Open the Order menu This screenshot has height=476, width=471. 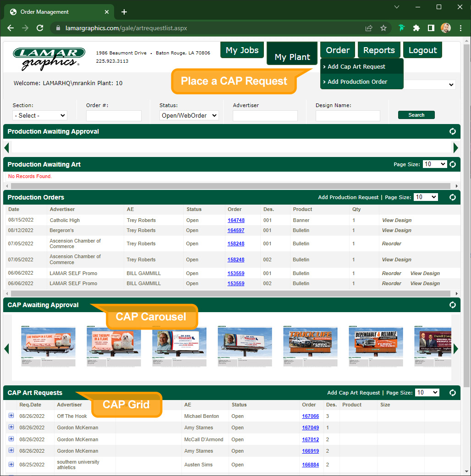click(338, 50)
